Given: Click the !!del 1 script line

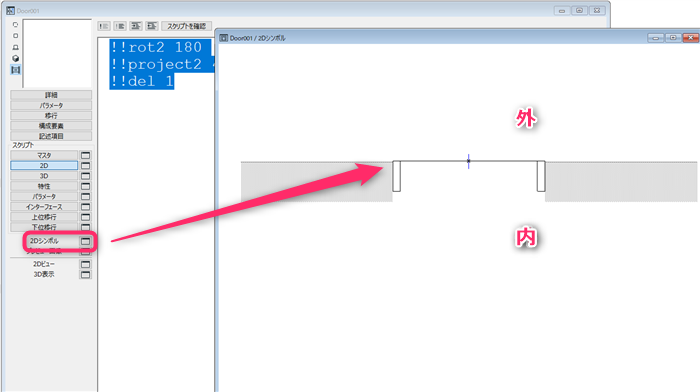Looking at the screenshot, I should pyautogui.click(x=142, y=81).
